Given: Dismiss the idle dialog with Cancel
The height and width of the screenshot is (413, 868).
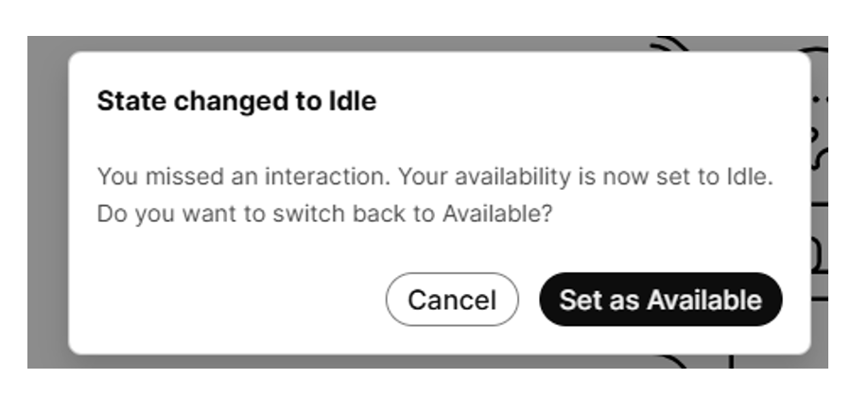Looking at the screenshot, I should click(x=452, y=300).
